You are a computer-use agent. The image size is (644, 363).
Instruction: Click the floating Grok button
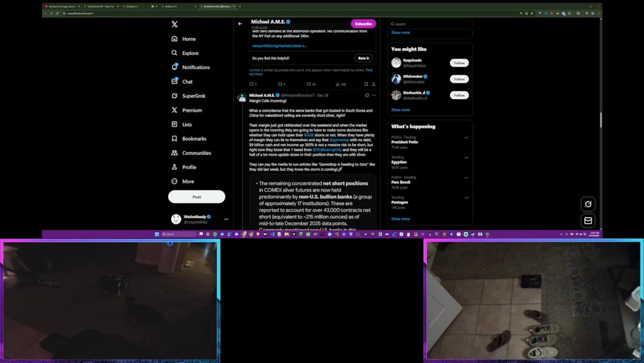[588, 204]
